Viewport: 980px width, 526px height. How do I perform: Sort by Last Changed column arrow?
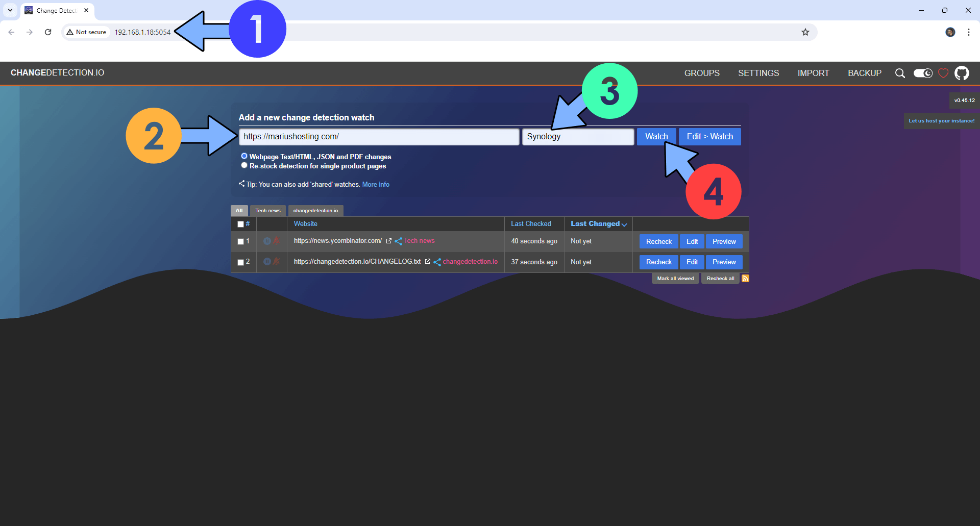click(624, 224)
